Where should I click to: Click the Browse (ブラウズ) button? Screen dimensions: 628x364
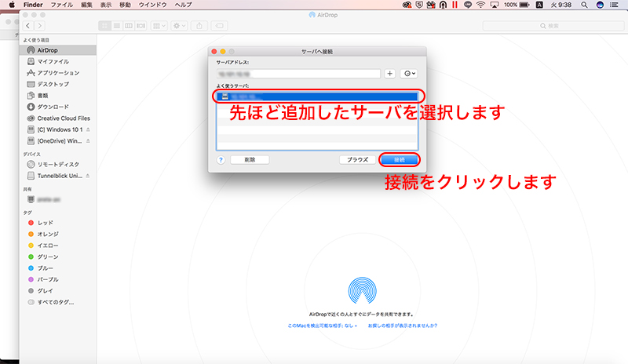[x=357, y=159]
